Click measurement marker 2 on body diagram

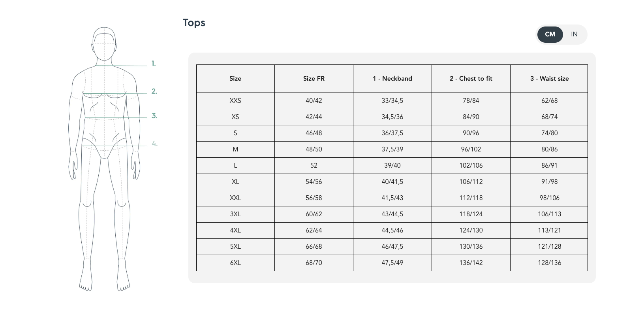tap(154, 91)
